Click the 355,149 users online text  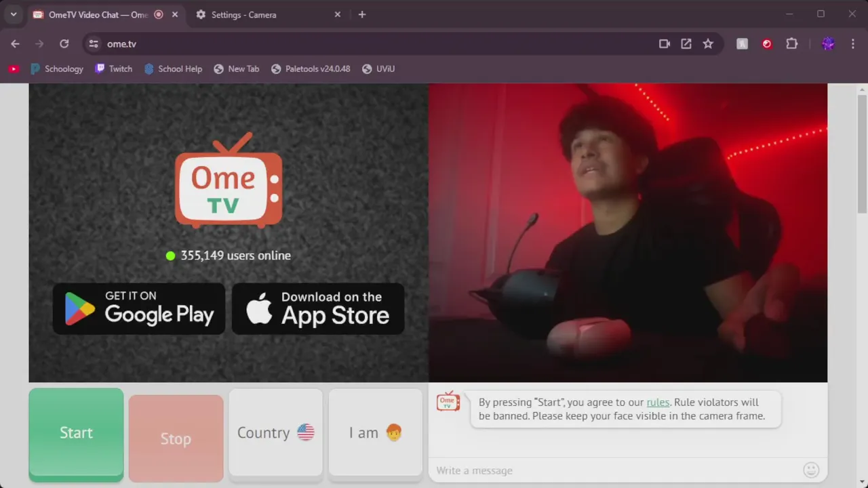[235, 256]
